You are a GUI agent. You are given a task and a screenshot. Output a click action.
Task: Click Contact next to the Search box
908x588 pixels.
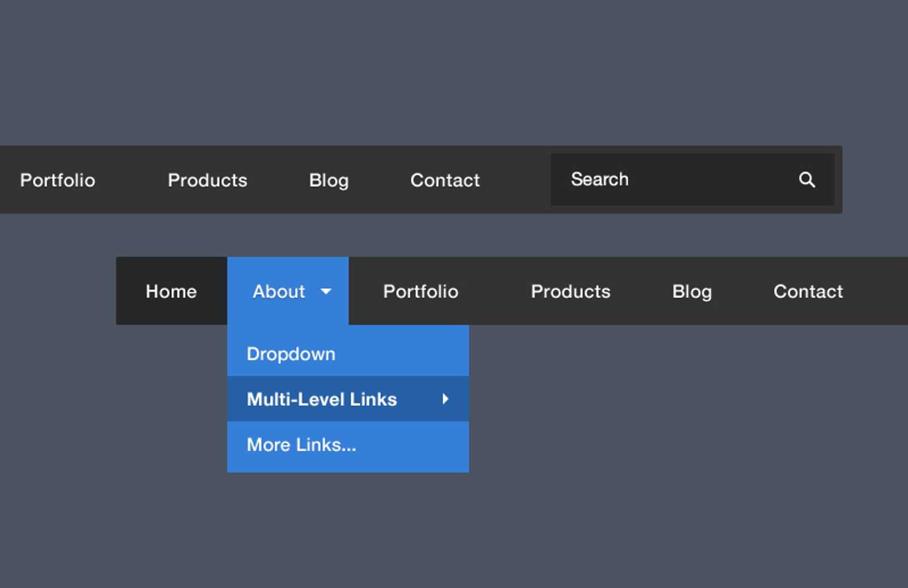coord(445,180)
